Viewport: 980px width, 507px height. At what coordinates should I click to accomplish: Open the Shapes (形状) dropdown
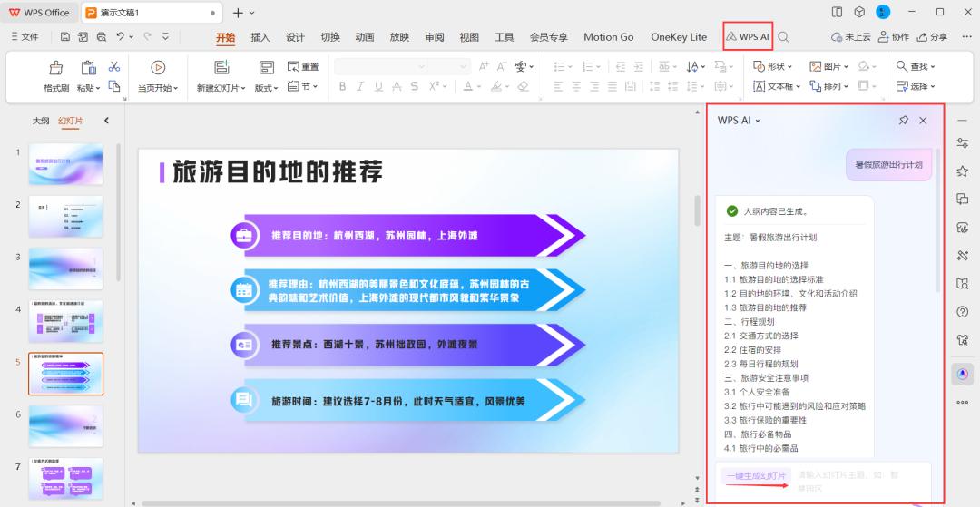click(773, 67)
